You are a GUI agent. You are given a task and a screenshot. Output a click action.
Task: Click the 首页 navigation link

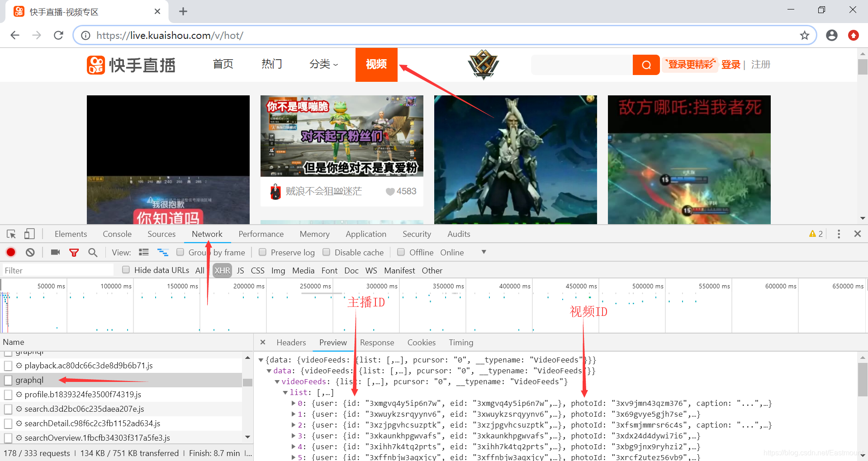coord(223,64)
